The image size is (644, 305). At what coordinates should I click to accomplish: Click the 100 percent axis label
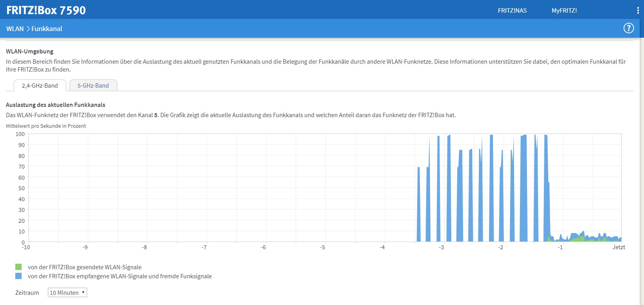[20, 134]
